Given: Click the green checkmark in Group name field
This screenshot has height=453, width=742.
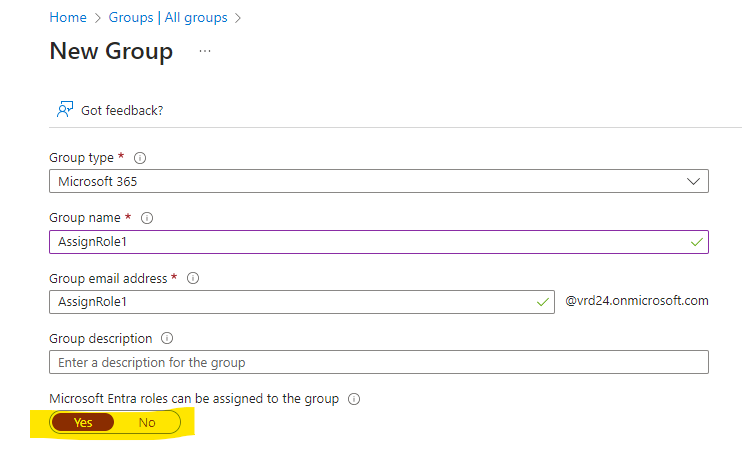Looking at the screenshot, I should (697, 242).
